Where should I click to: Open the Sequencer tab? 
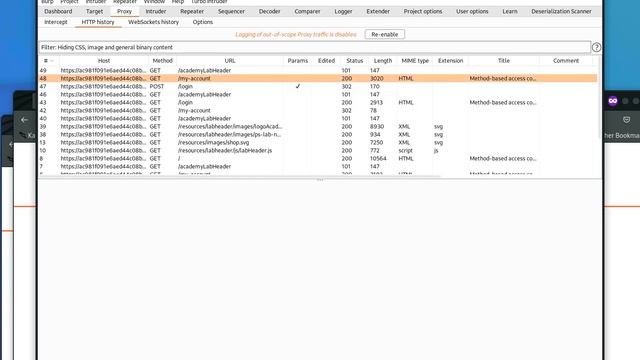point(231,11)
